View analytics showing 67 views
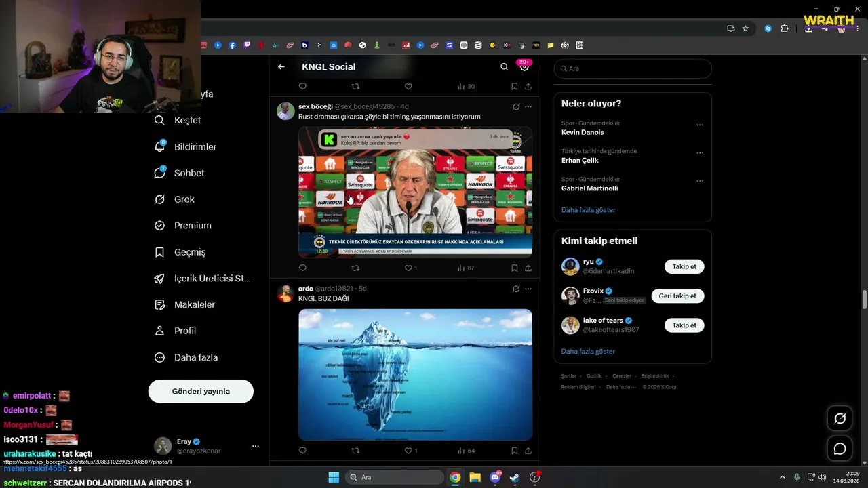 [x=466, y=268]
